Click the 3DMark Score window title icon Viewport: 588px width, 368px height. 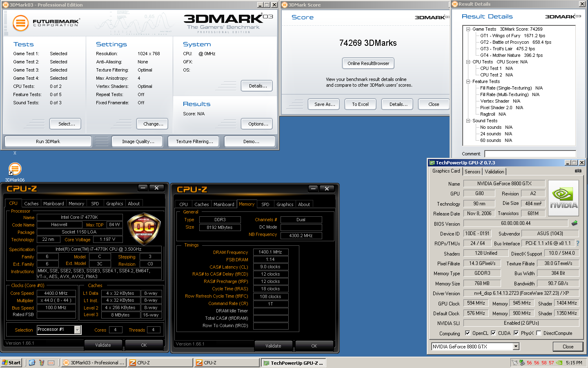coord(285,5)
